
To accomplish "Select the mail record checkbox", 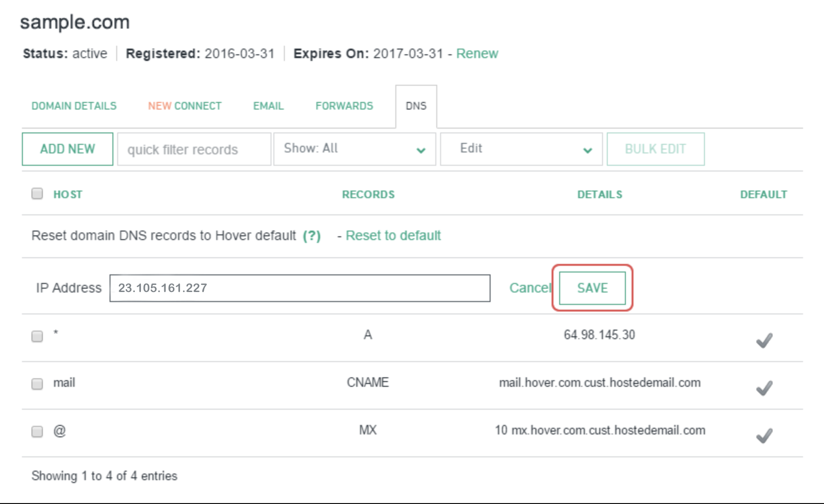I will (x=37, y=384).
